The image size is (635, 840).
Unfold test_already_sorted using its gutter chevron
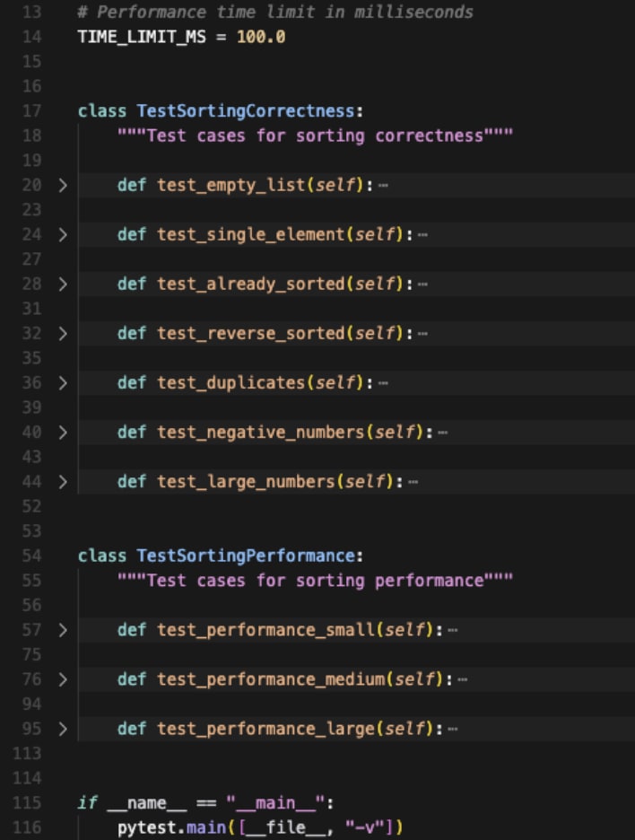click(62, 284)
